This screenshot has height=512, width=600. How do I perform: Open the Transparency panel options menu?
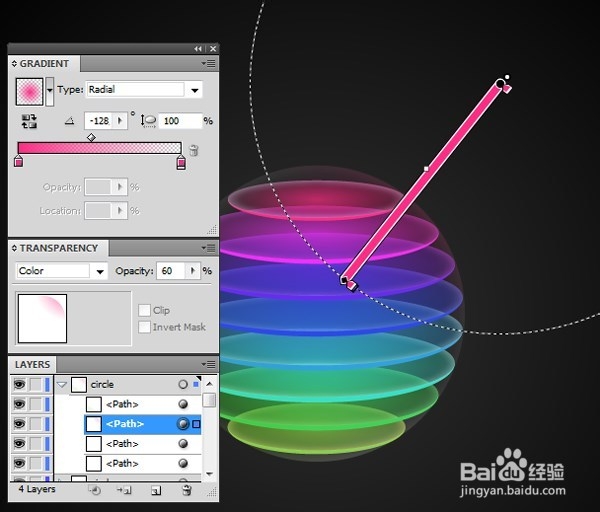209,248
